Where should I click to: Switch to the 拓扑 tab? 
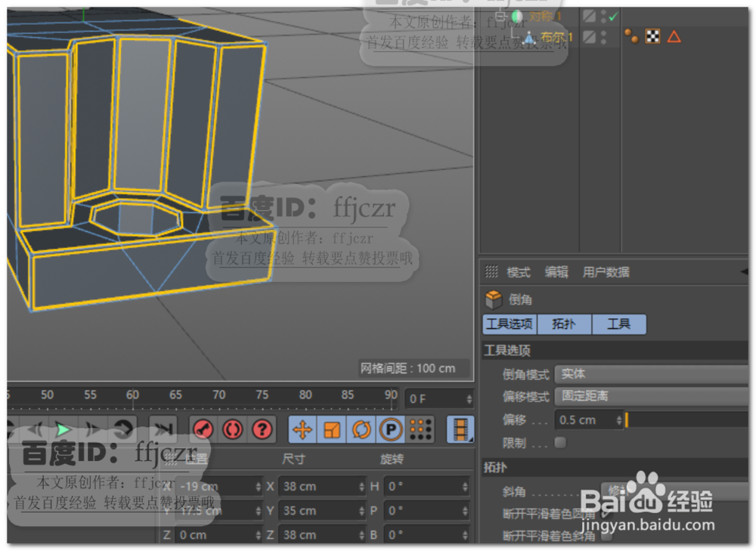pyautogui.click(x=564, y=324)
